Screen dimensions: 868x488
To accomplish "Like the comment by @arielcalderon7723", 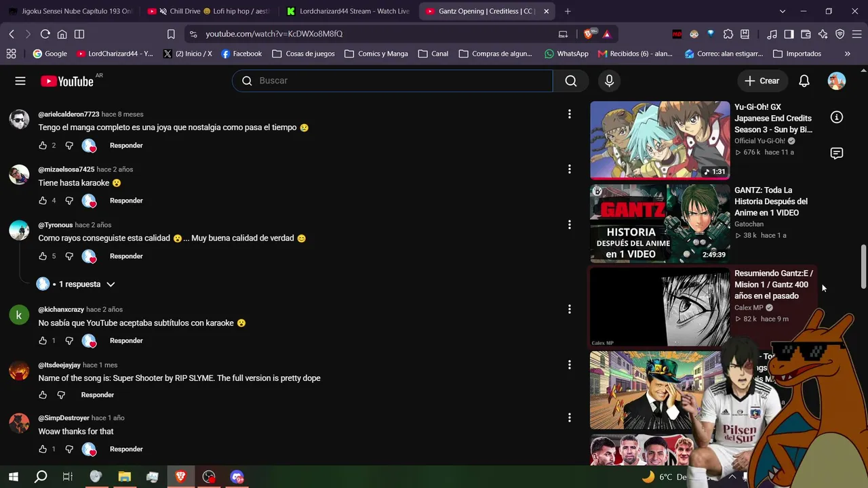I will [43, 146].
